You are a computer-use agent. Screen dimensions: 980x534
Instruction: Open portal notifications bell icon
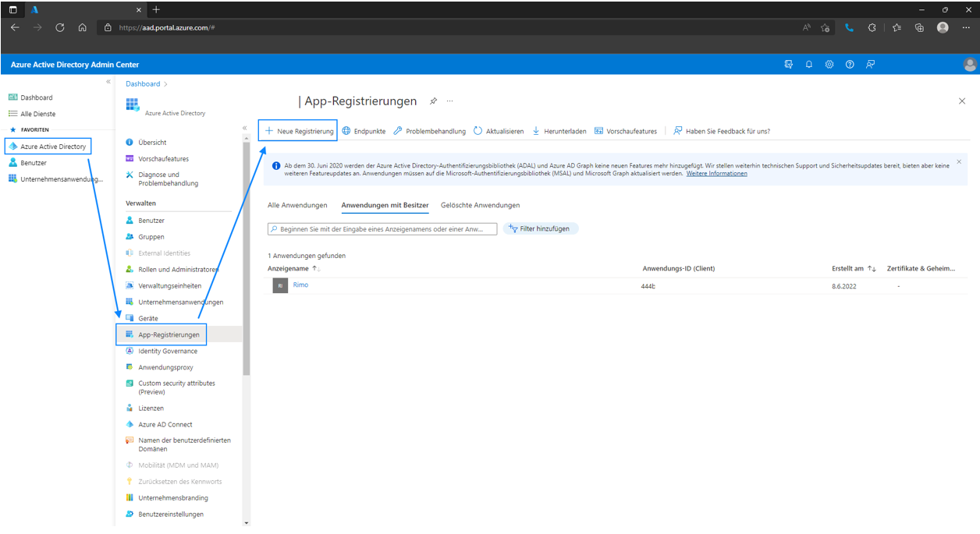[809, 64]
